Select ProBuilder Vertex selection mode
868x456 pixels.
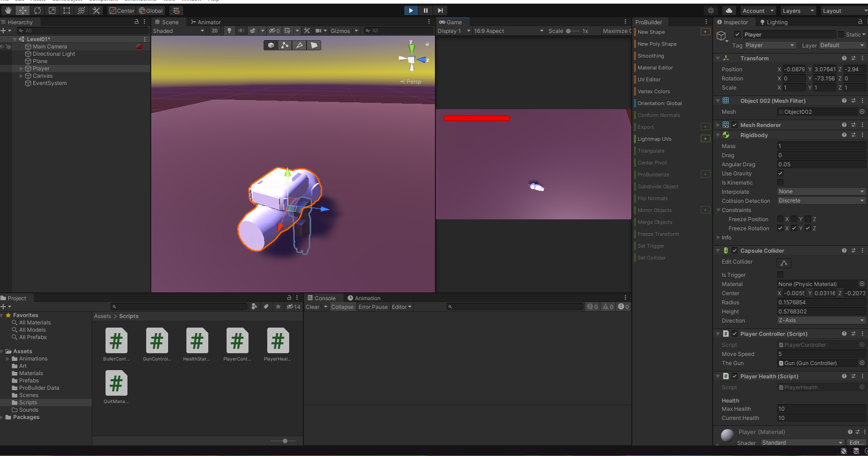pos(285,45)
